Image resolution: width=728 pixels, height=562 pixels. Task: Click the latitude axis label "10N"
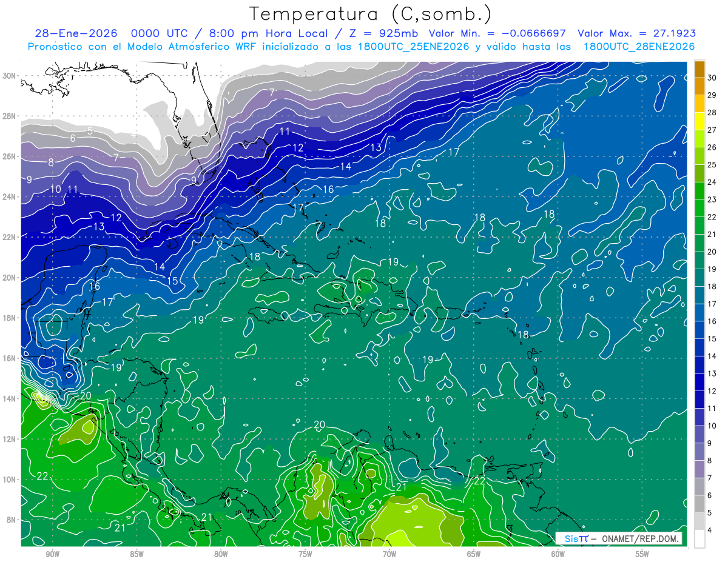tap(9, 480)
